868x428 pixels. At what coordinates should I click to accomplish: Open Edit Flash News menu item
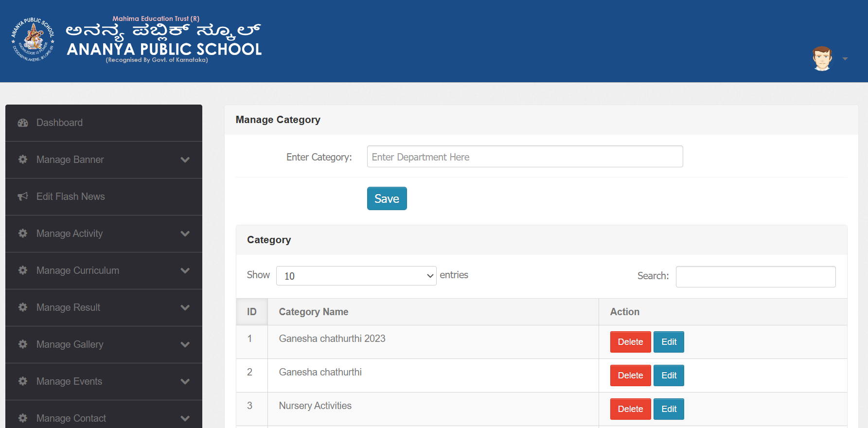tap(104, 196)
